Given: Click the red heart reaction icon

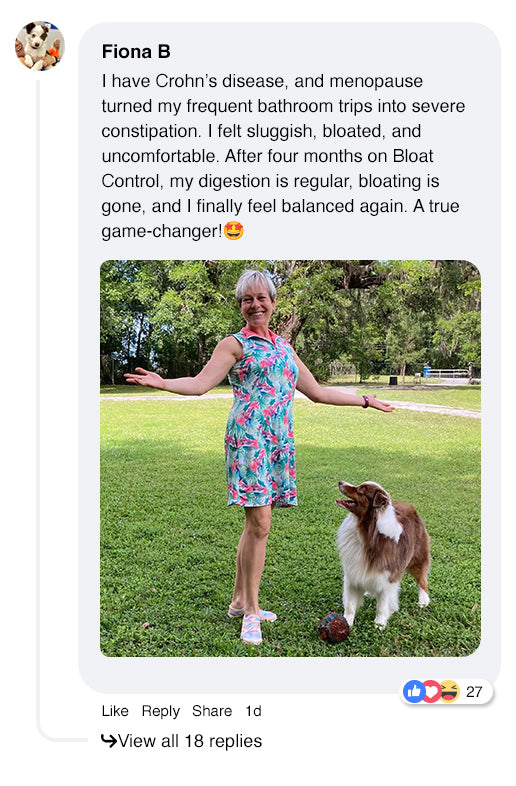Looking at the screenshot, I should coord(431,692).
